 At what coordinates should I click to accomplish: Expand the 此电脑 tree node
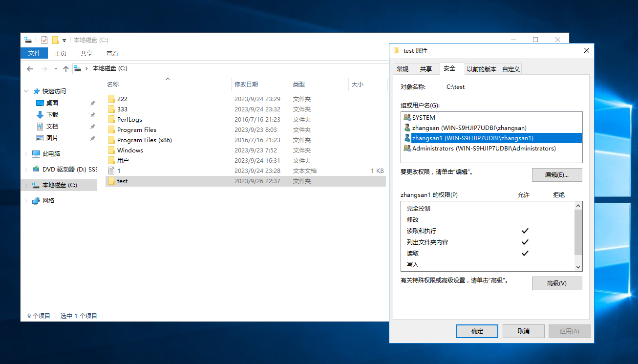click(26, 154)
